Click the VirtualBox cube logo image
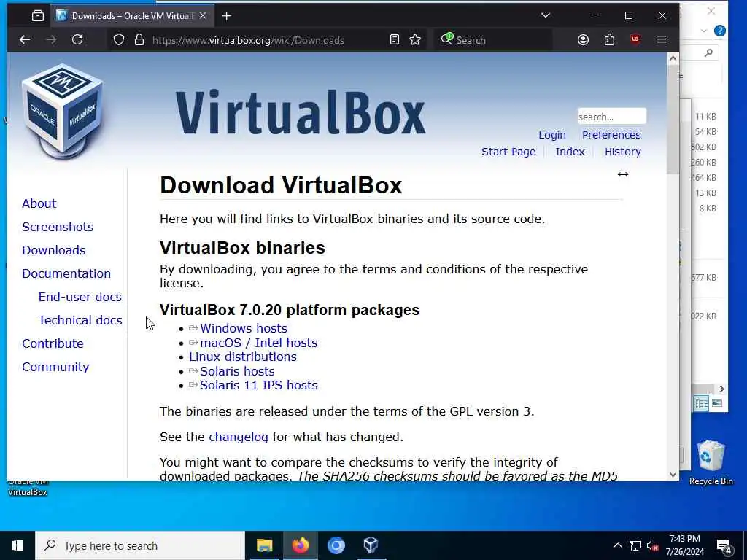 (x=63, y=112)
